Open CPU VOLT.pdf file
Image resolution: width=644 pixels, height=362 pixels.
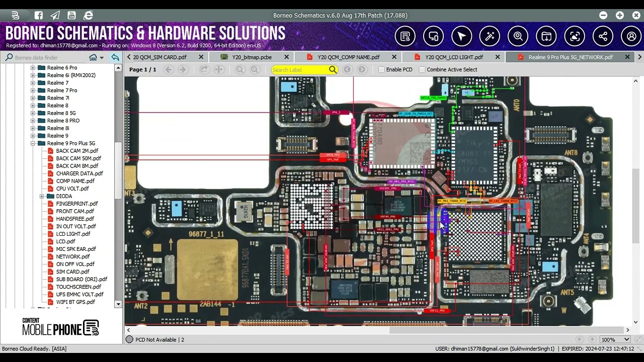coord(72,189)
